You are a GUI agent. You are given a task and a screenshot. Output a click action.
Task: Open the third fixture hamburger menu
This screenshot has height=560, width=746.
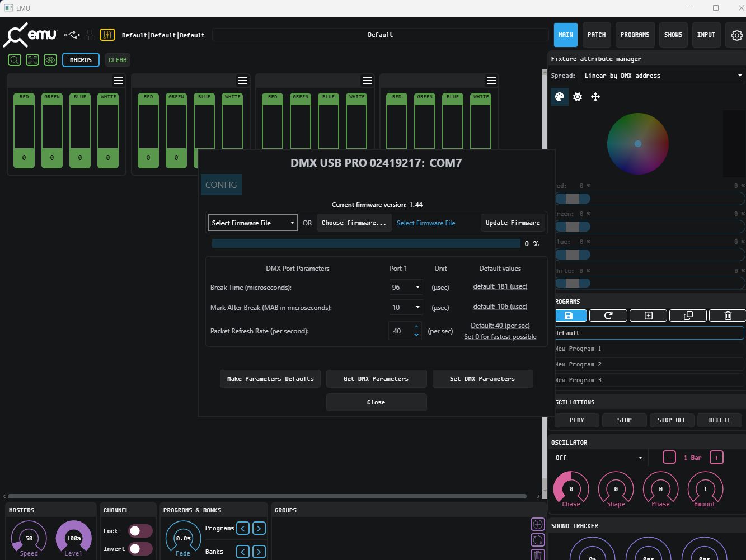pyautogui.click(x=367, y=81)
